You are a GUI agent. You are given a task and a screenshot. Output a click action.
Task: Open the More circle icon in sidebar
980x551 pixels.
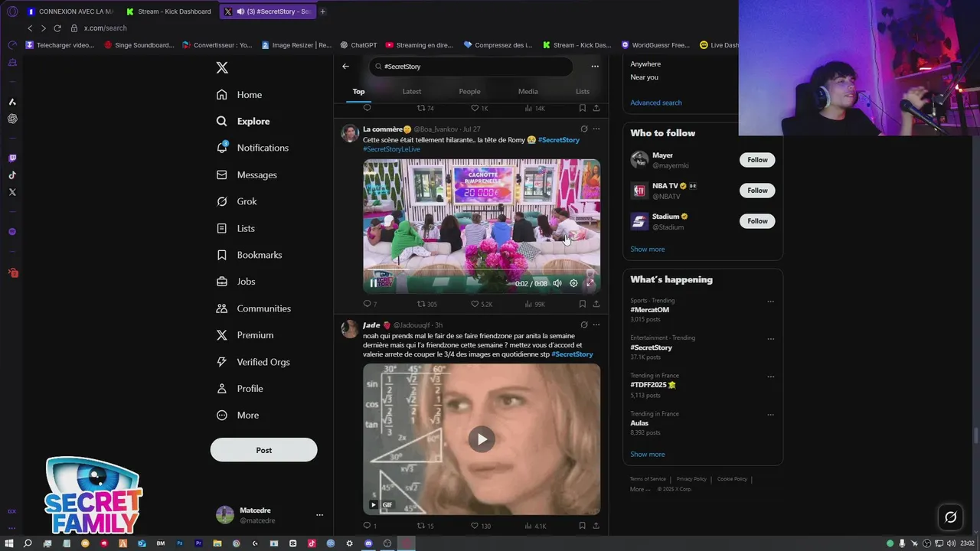coord(222,415)
